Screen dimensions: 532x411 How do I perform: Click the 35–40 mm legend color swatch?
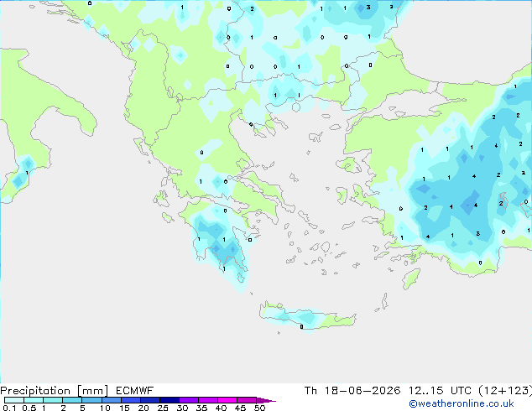point(207,400)
